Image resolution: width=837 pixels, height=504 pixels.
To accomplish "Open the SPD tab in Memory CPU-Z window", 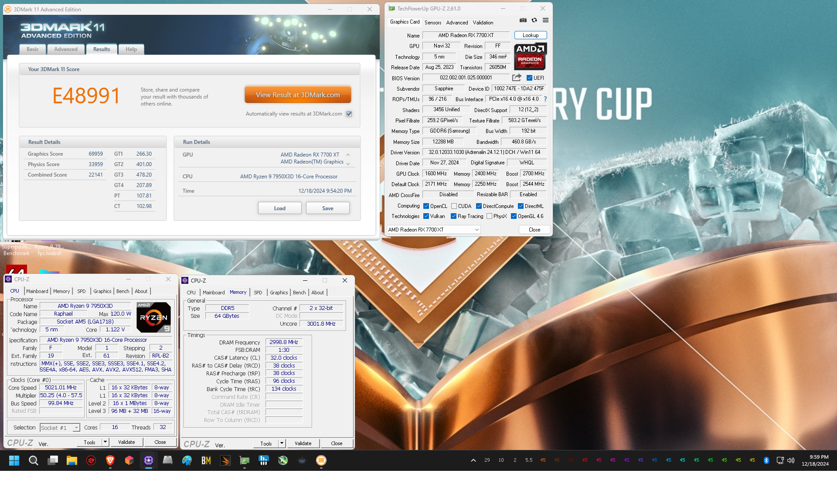I will tap(258, 293).
